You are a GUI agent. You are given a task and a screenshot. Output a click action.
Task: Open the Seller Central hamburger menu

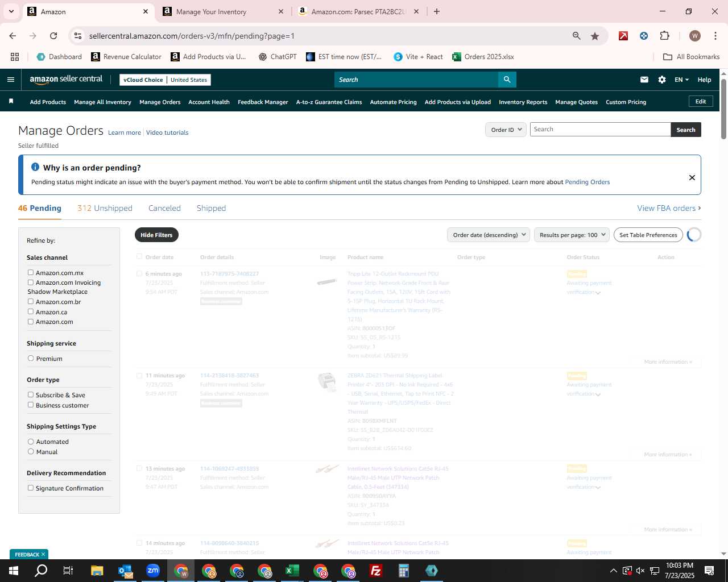tap(10, 80)
